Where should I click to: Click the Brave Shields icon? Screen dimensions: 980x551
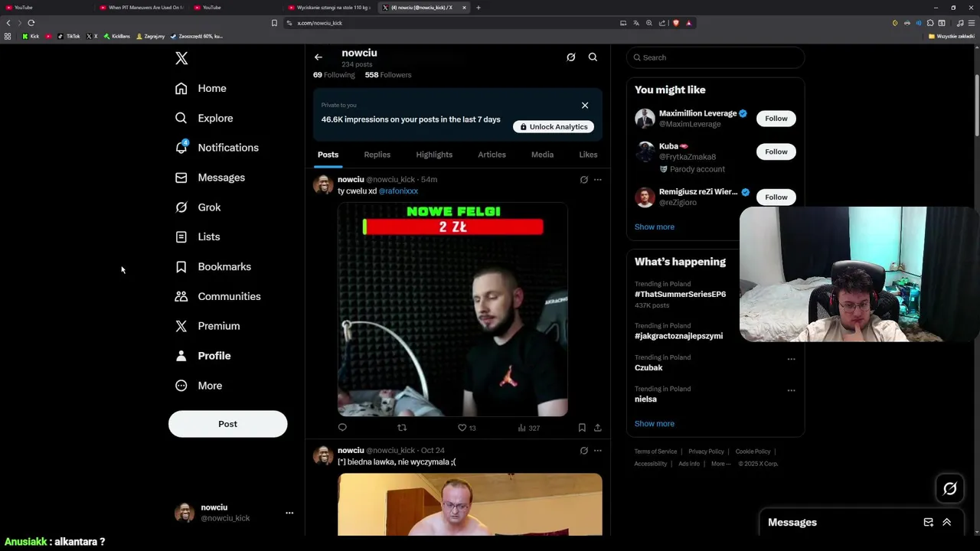point(675,23)
